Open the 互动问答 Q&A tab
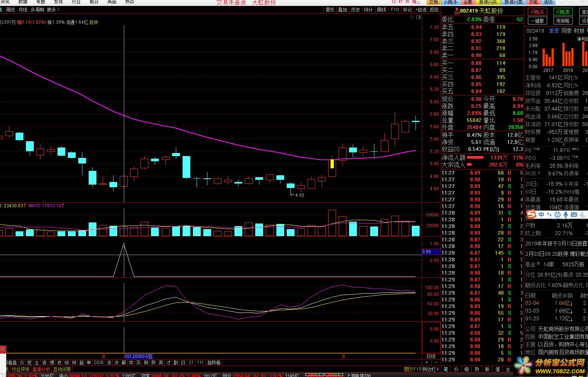Screen dimensions: 588x377 pyautogui.click(x=62, y=369)
